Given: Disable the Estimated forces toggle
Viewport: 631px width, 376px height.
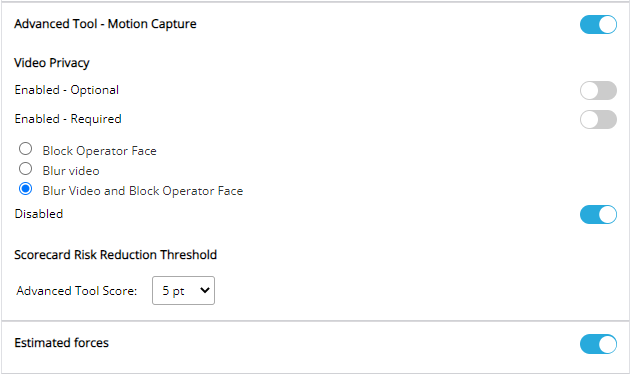Looking at the screenshot, I should coord(598,344).
